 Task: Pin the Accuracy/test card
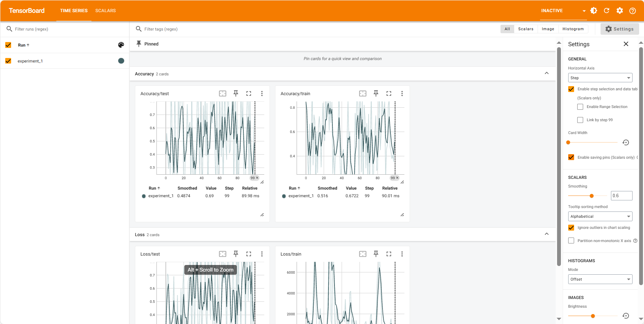click(x=236, y=93)
